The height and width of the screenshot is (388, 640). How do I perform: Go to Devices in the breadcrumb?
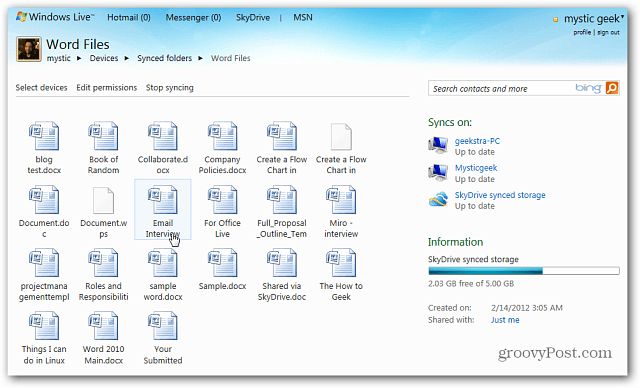click(x=104, y=58)
